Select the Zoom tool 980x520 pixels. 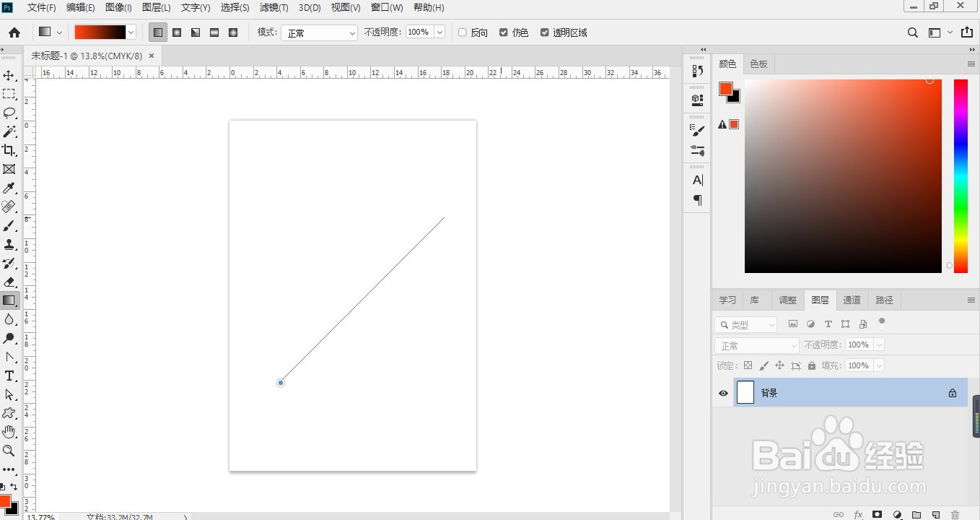pyautogui.click(x=9, y=451)
